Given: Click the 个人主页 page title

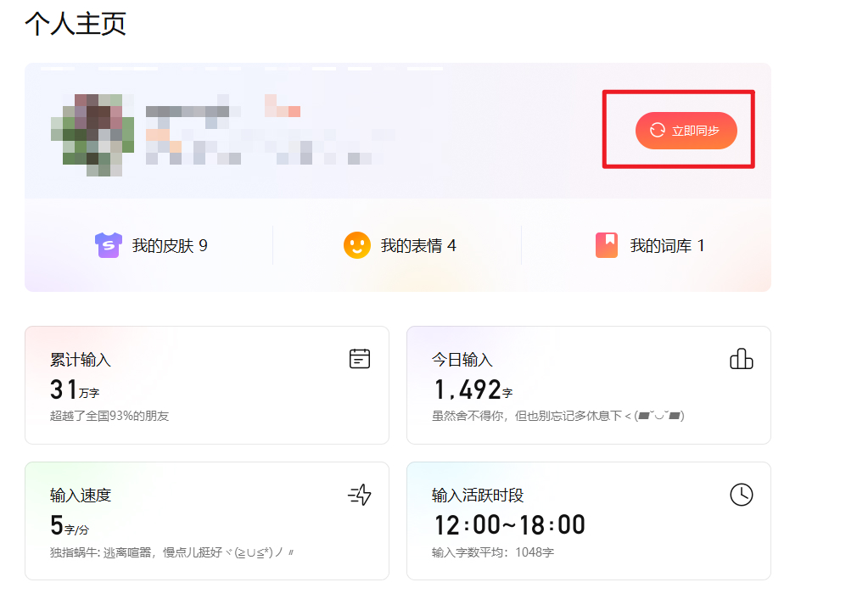Looking at the screenshot, I should point(76,24).
